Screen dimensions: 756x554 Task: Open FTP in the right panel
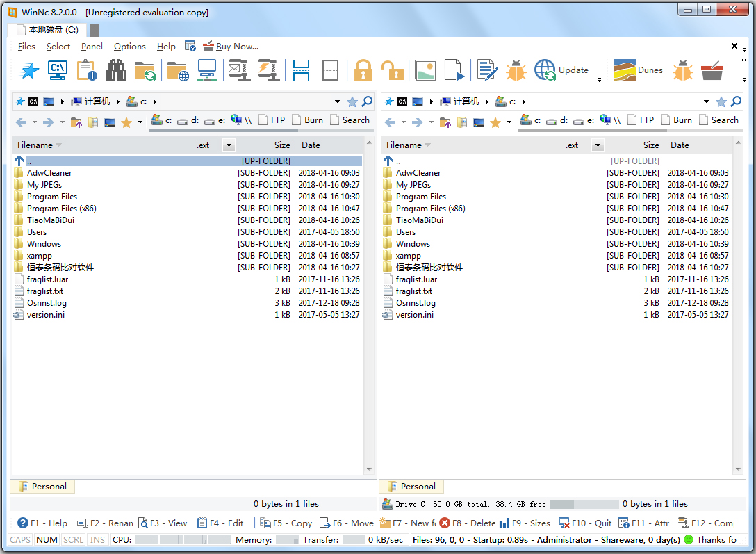coord(641,120)
